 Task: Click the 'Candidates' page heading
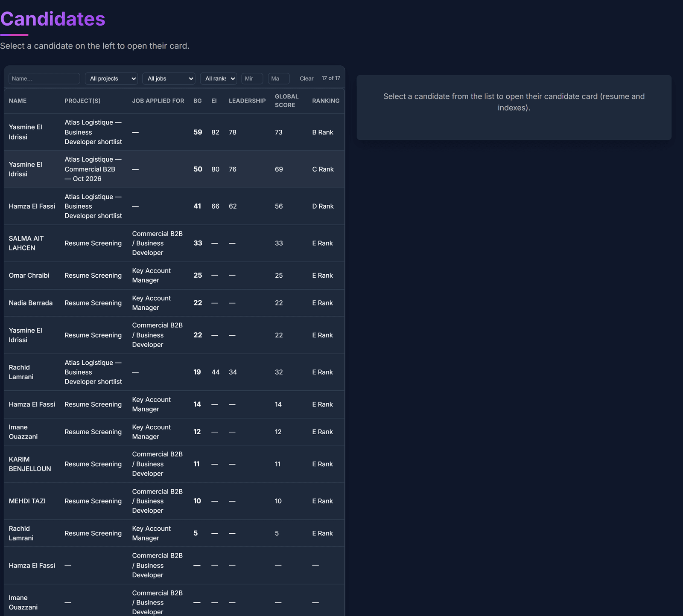[53, 19]
